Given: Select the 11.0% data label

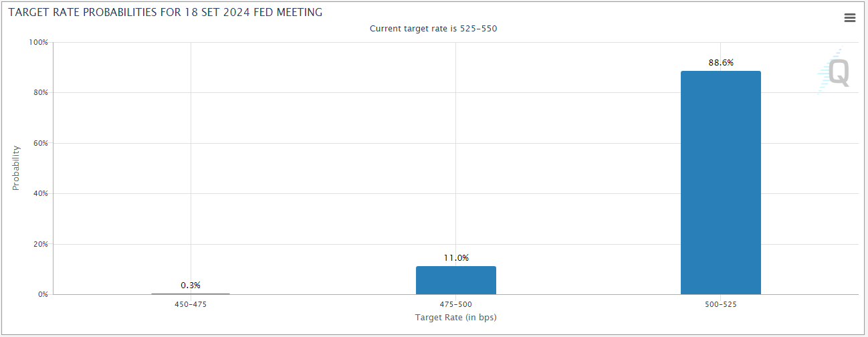Looking at the screenshot, I should click(456, 257).
